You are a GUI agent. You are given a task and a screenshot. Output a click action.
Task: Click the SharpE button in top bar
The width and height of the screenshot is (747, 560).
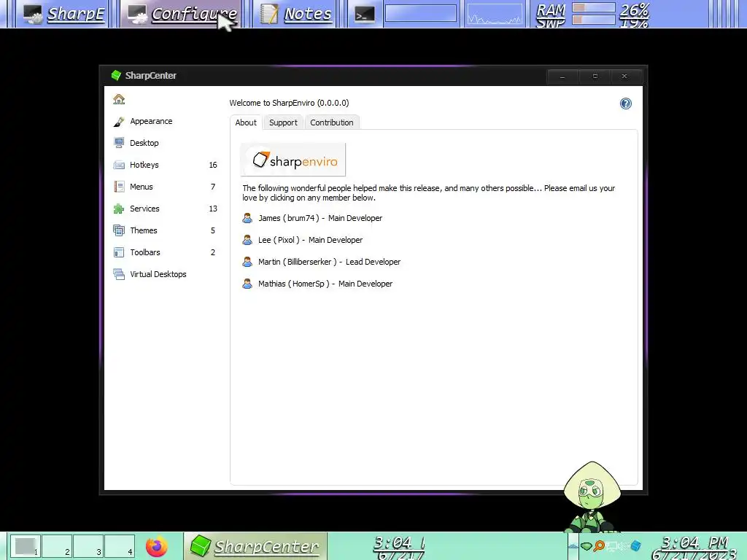(x=63, y=14)
